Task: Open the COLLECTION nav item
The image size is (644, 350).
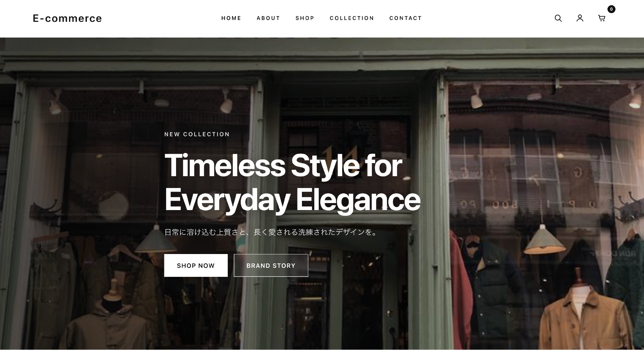Action: pos(352,18)
